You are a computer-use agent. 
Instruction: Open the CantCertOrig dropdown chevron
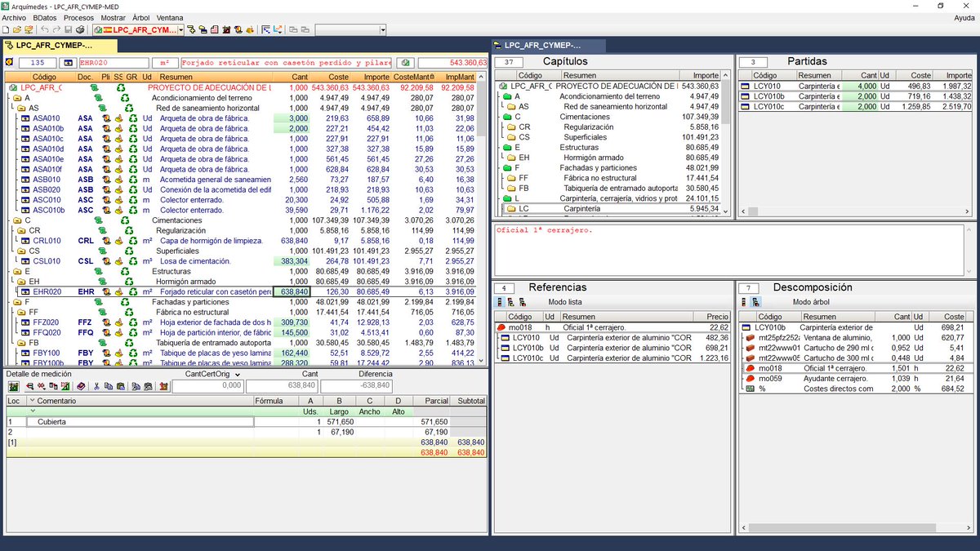(x=238, y=375)
